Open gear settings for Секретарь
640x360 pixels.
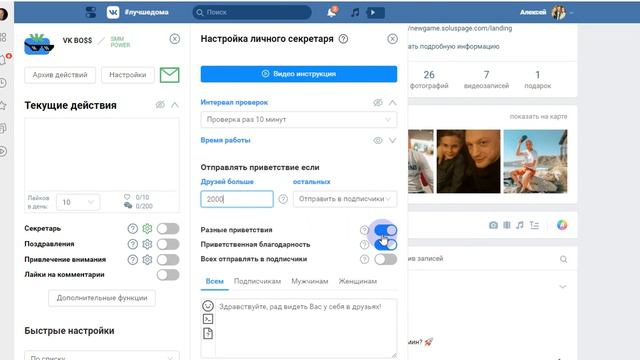[147, 229]
